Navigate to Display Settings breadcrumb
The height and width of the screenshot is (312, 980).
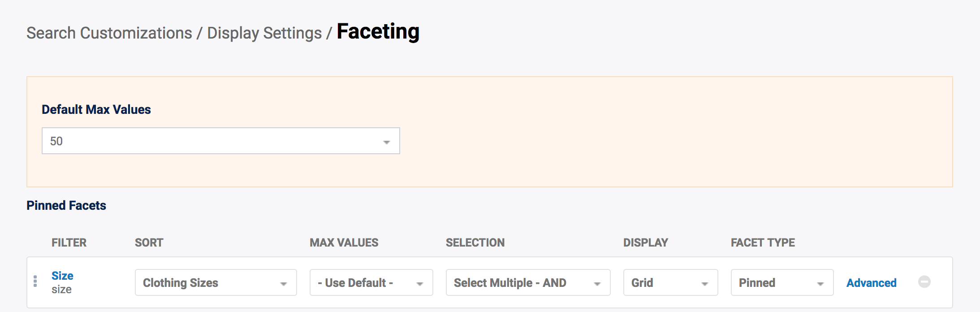[264, 33]
